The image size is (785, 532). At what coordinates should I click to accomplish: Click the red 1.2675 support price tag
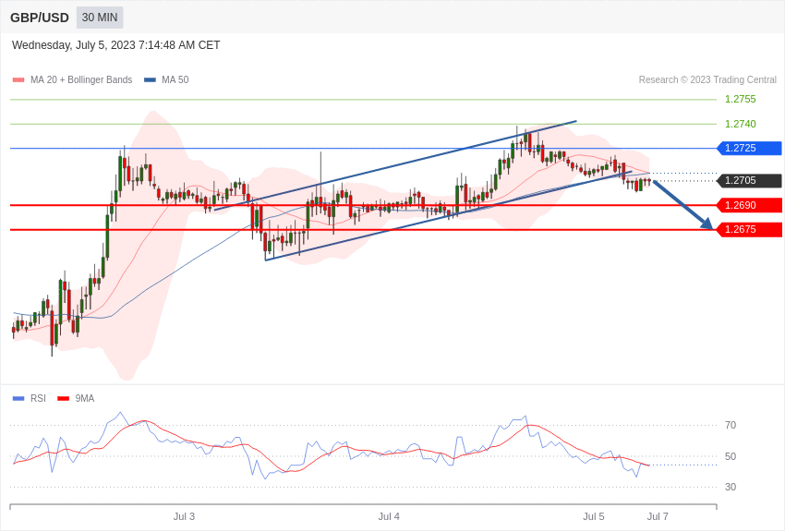[749, 230]
